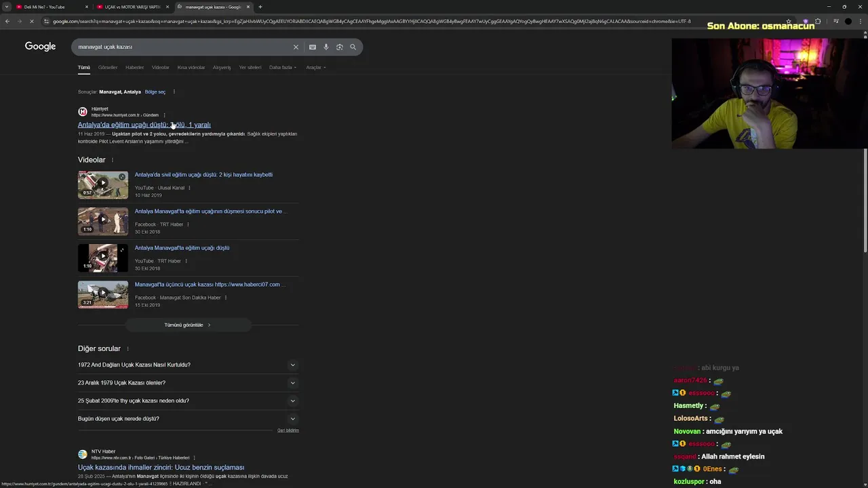Image resolution: width=868 pixels, height=488 pixels.
Task: Open the browser extensions puzzle icon
Action: [x=818, y=21]
